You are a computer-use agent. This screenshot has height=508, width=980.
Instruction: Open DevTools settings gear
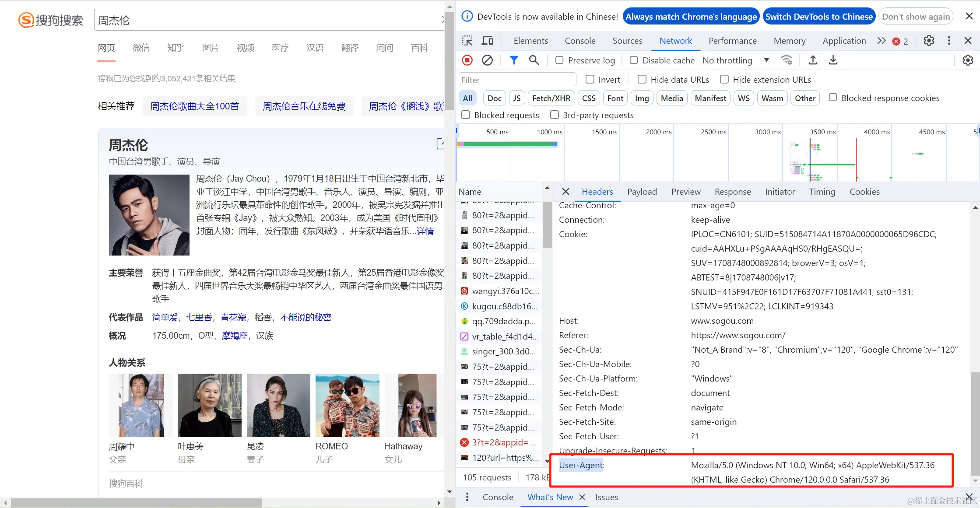(x=929, y=41)
